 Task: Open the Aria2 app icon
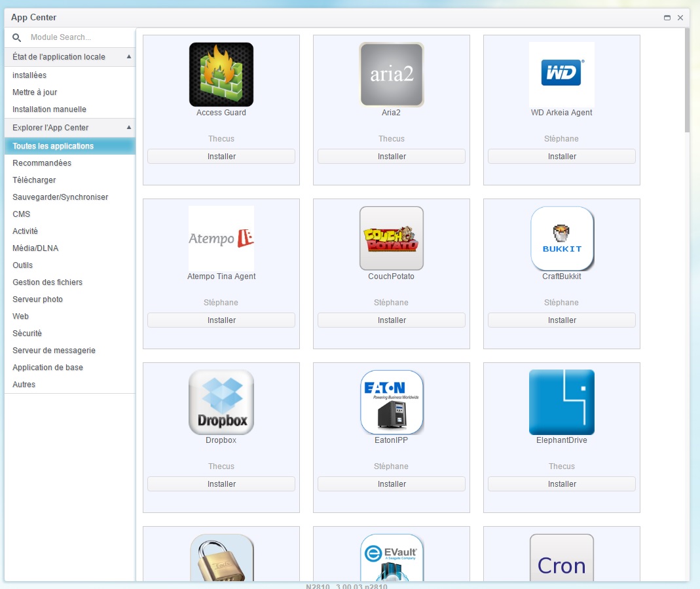pyautogui.click(x=392, y=74)
